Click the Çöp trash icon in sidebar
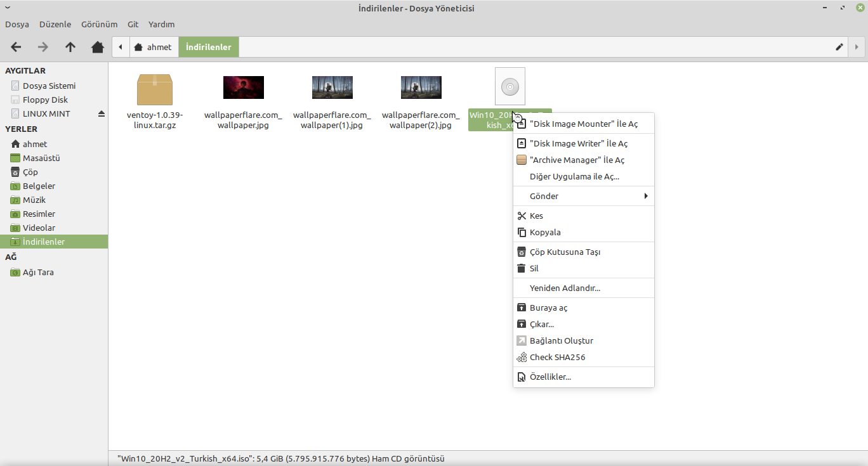Viewport: 868px width, 466px height. [x=15, y=172]
